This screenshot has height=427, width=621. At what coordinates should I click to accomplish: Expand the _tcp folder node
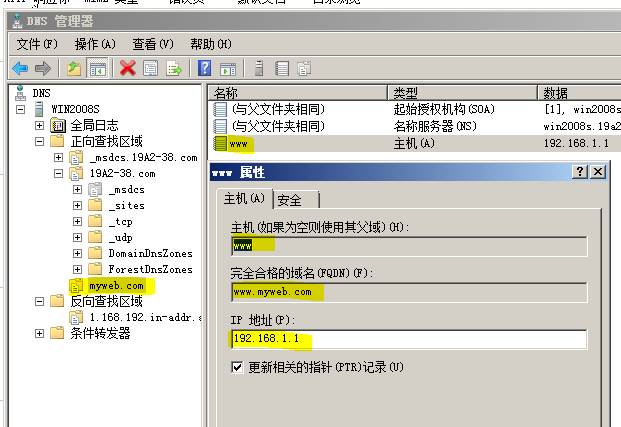click(78, 221)
